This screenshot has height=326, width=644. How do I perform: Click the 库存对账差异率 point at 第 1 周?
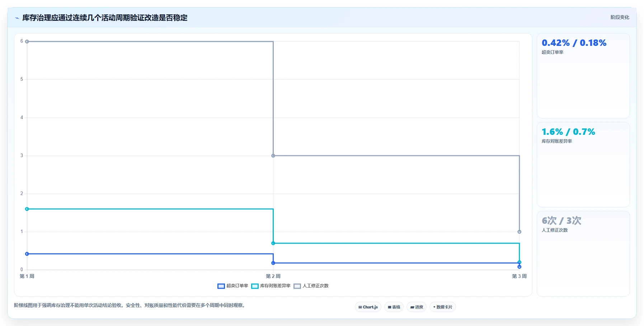click(x=27, y=209)
